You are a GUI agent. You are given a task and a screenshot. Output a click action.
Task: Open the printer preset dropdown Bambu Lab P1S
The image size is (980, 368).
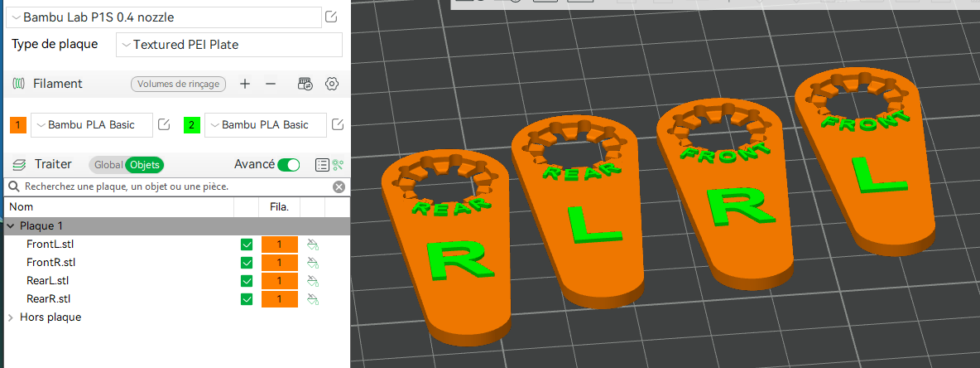[x=164, y=17]
